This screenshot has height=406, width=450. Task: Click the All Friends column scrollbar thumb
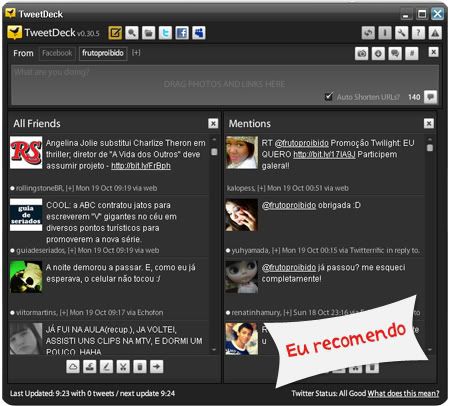pos(214,152)
